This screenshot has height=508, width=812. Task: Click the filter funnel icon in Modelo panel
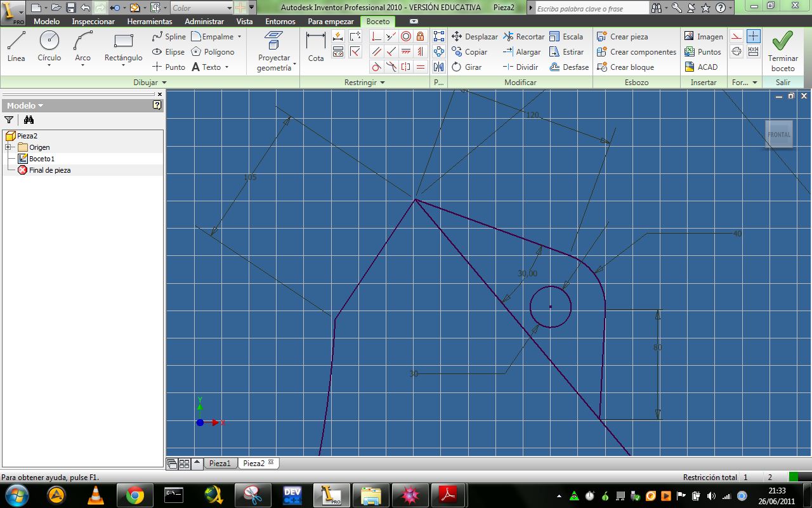coord(9,119)
